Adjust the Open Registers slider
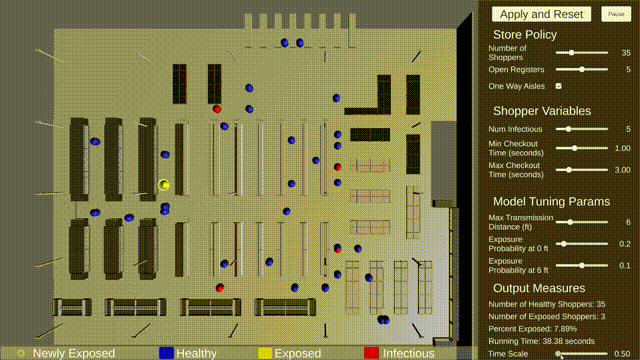Screen dimensions: 640x360 pos(582,69)
